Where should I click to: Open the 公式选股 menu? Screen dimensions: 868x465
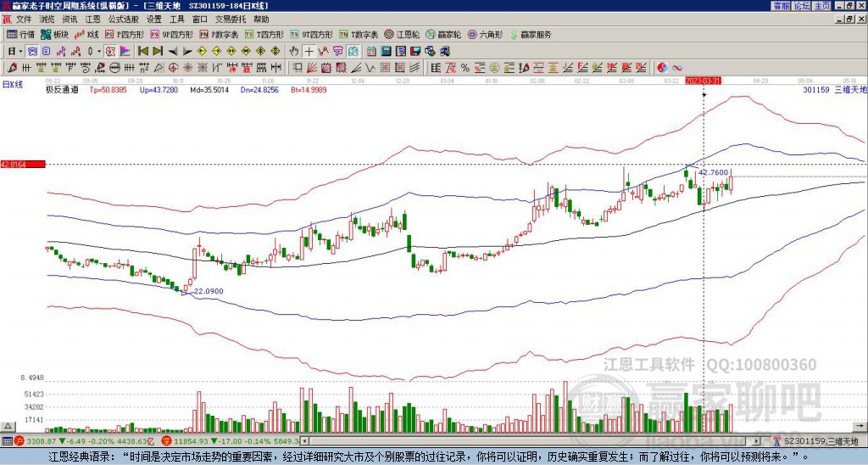[x=124, y=20]
